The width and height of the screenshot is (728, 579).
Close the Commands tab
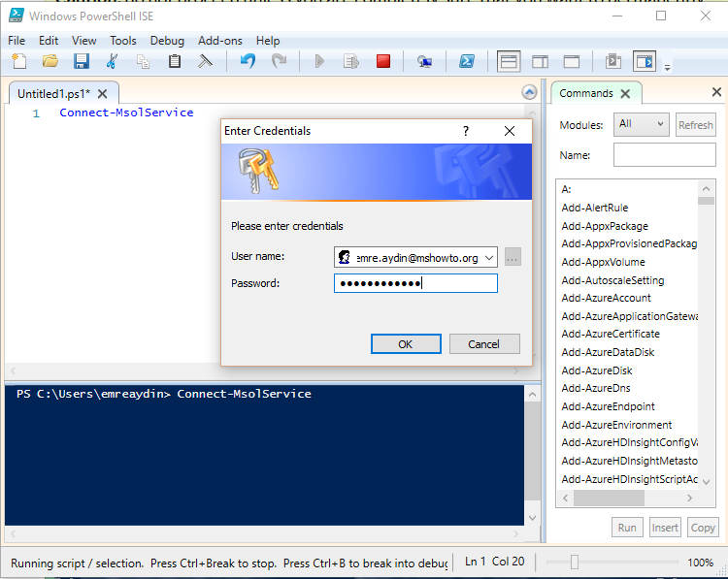pyautogui.click(x=625, y=94)
